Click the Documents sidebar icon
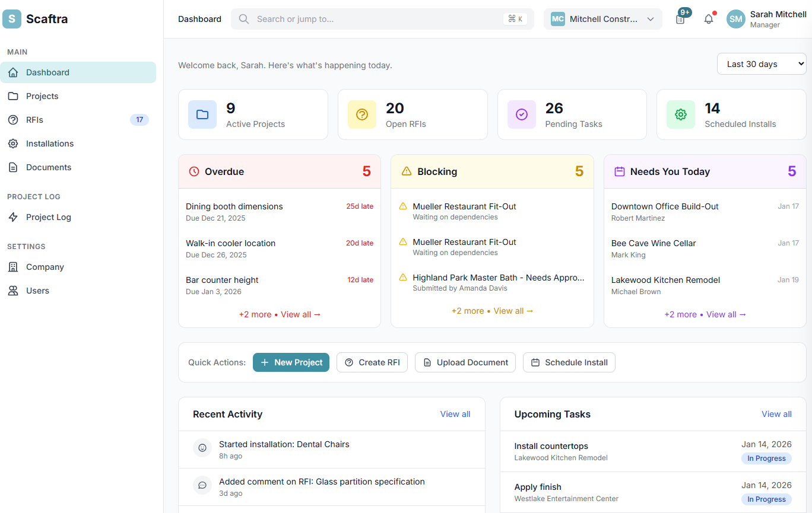Image resolution: width=812 pixels, height=513 pixels. click(x=12, y=167)
